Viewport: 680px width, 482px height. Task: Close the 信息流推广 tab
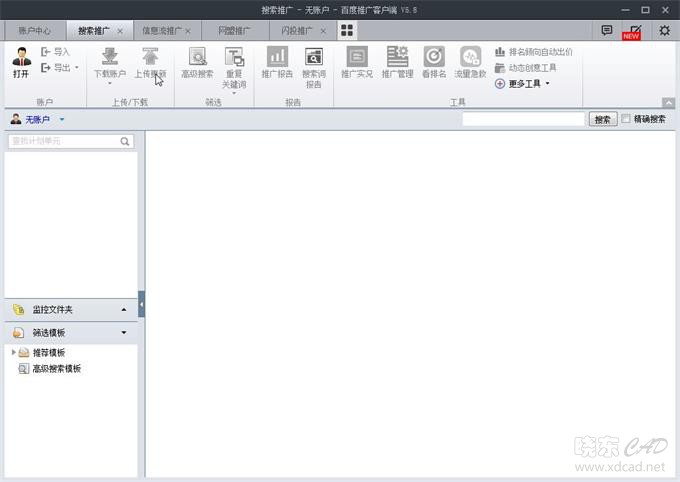click(188, 31)
